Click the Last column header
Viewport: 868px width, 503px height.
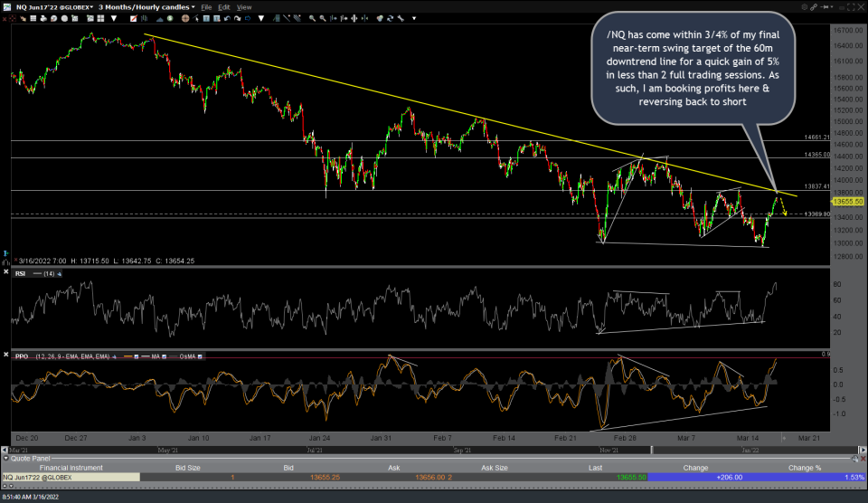[x=595, y=468]
